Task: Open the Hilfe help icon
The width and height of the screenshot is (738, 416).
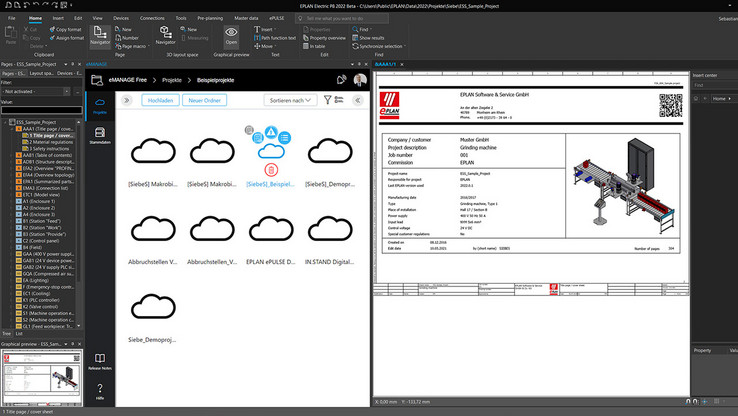Action: [100, 392]
